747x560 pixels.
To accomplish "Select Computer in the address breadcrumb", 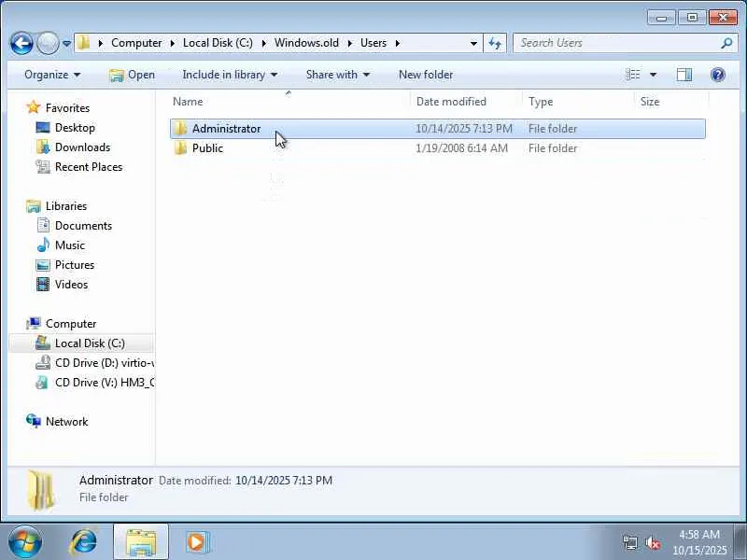I will pos(136,43).
